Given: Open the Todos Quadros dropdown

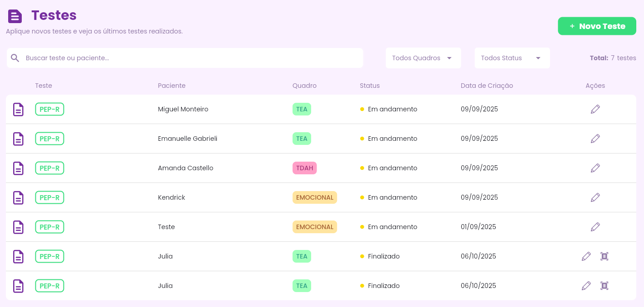Looking at the screenshot, I should click(423, 58).
